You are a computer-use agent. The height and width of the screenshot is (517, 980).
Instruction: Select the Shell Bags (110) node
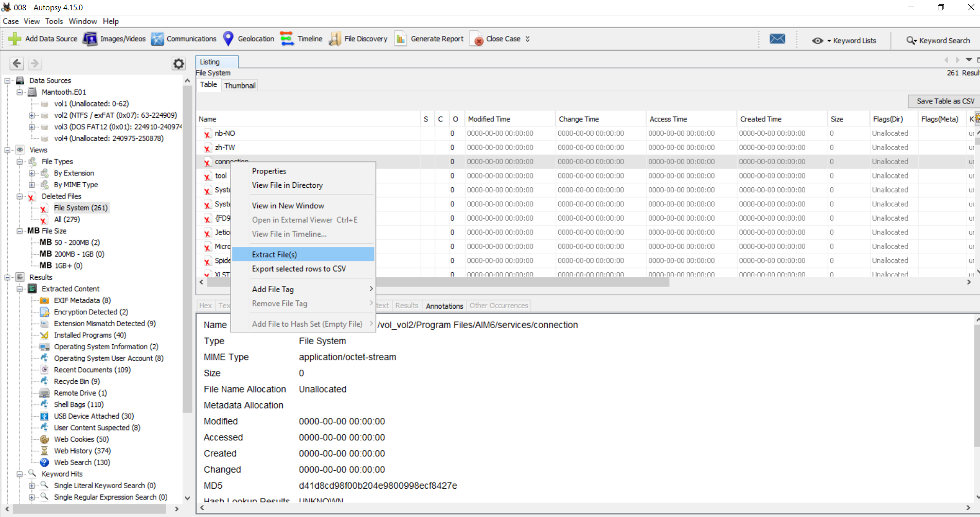pos(79,404)
